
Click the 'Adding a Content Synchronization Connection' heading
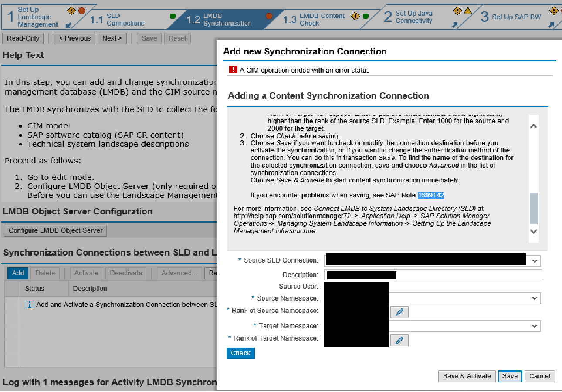coord(328,96)
